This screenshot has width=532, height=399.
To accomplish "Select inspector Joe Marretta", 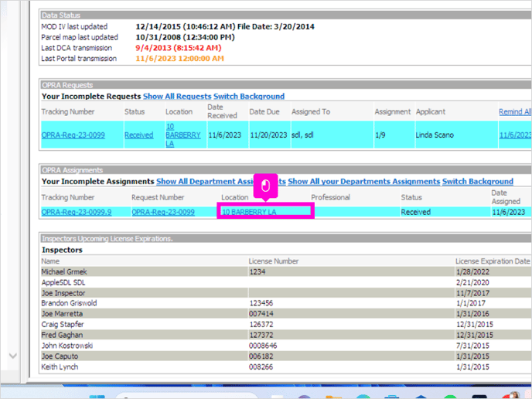I will pos(62,314).
